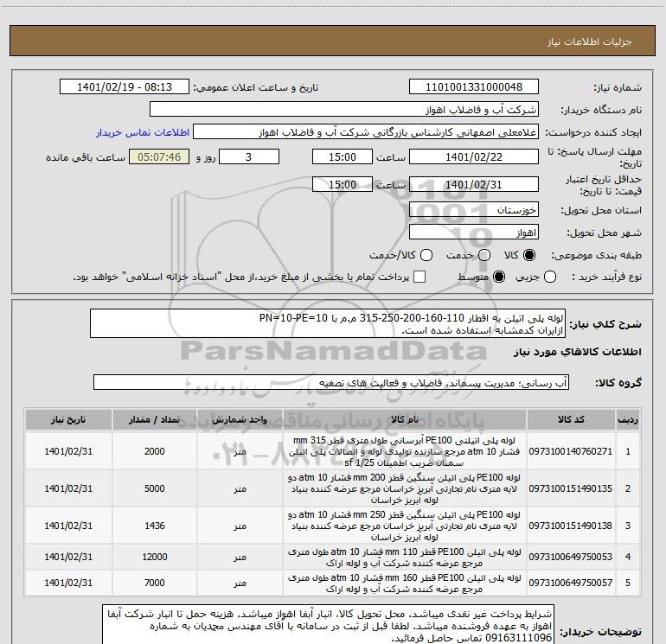Click the جزئیات اطلاعات نیاز header title

(590, 41)
